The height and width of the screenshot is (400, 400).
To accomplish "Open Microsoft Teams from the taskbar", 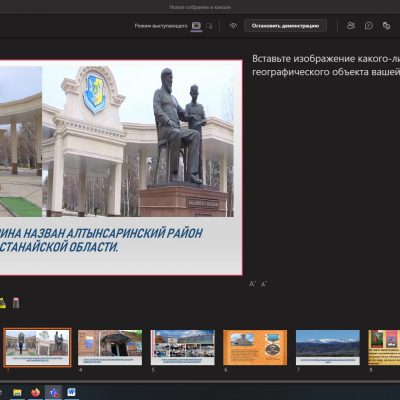I will 53,392.
